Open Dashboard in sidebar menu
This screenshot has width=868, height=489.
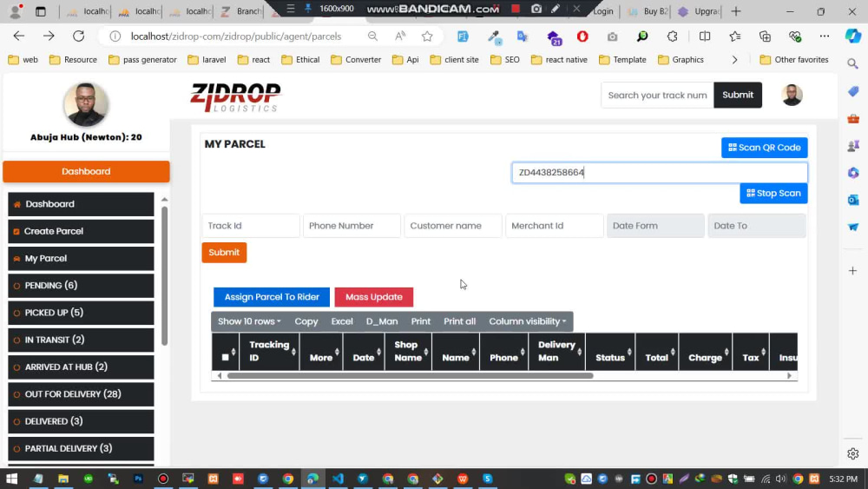[81, 204]
